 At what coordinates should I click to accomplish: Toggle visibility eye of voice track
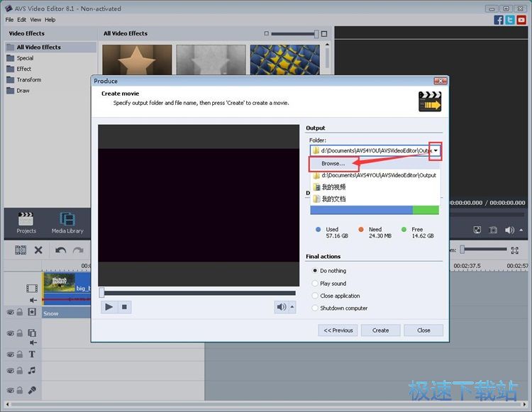[11, 390]
